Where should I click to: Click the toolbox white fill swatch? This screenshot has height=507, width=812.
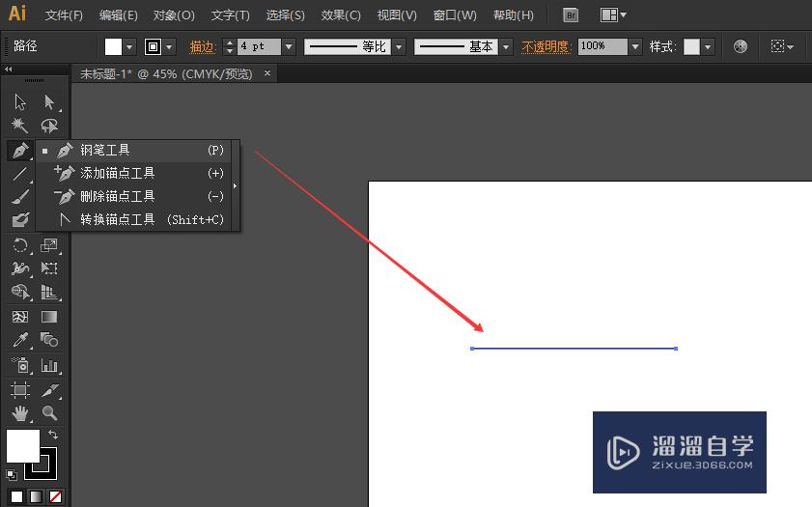point(23,445)
